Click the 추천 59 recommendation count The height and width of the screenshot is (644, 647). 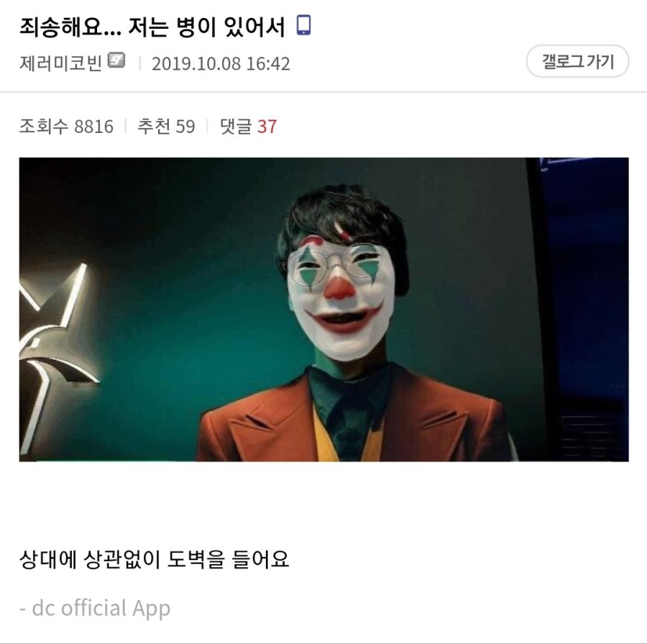pos(166,126)
